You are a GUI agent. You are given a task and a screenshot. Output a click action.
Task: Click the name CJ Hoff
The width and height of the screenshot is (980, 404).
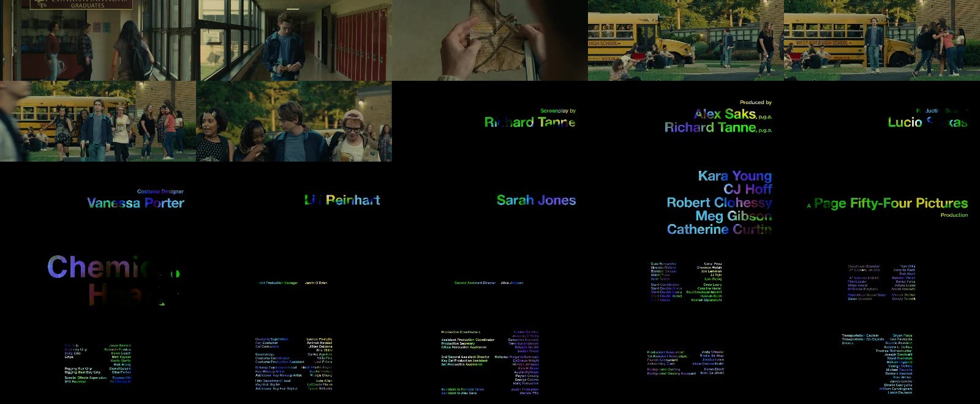coord(748,189)
